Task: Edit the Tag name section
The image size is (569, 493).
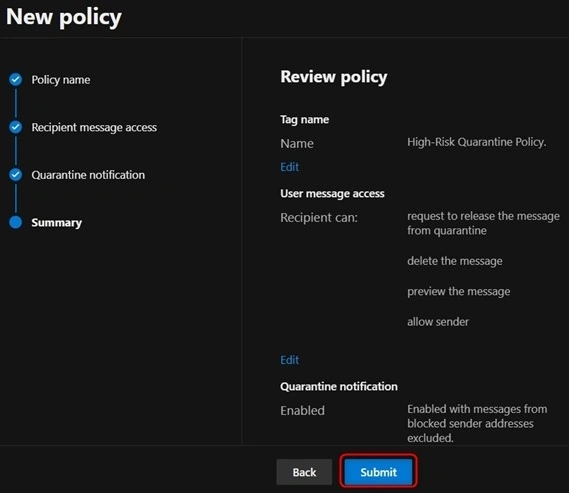Action: (x=290, y=167)
